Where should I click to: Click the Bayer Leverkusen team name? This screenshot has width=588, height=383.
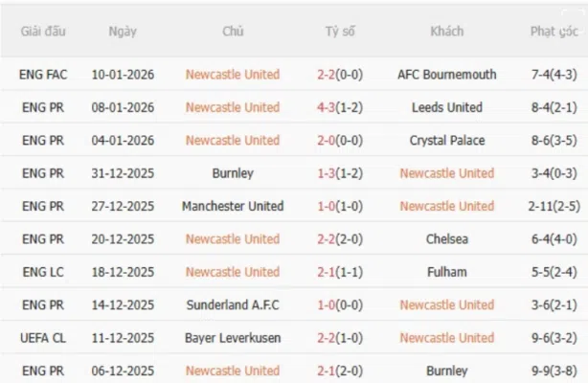[233, 338]
